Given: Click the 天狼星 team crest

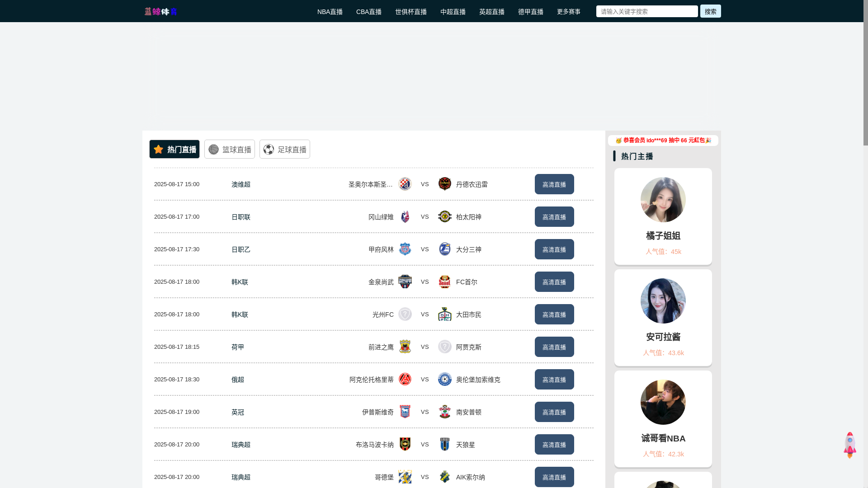Looking at the screenshot, I should coord(445,444).
